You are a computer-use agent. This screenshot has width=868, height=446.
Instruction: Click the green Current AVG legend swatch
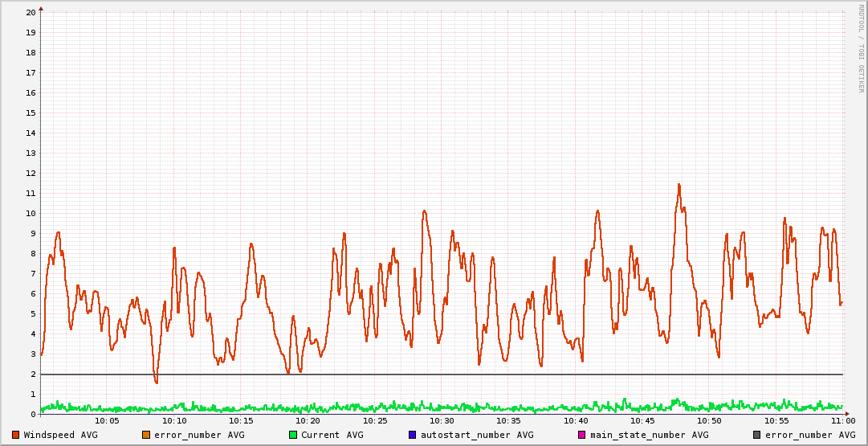click(x=293, y=435)
